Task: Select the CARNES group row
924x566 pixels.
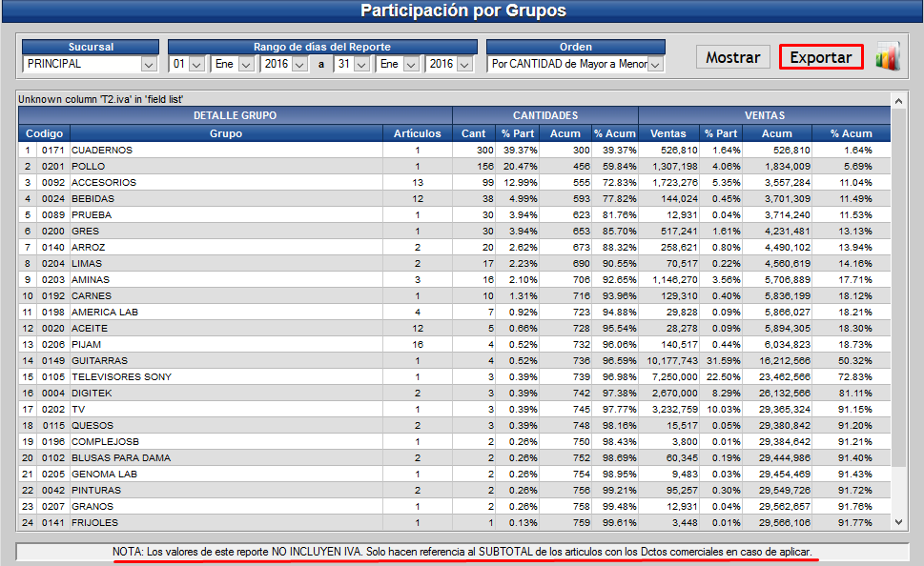Action: pos(454,295)
